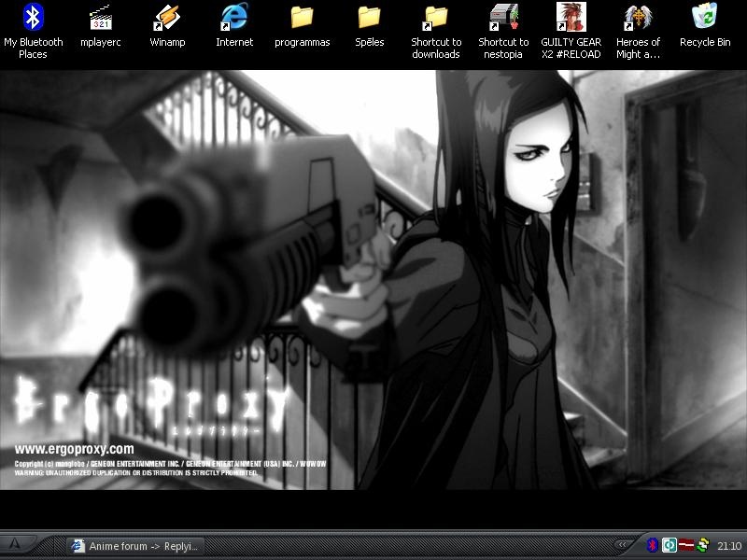This screenshot has height=560, width=747.
Task: Switch to the Anime forum taskbar window
Action: [x=134, y=546]
